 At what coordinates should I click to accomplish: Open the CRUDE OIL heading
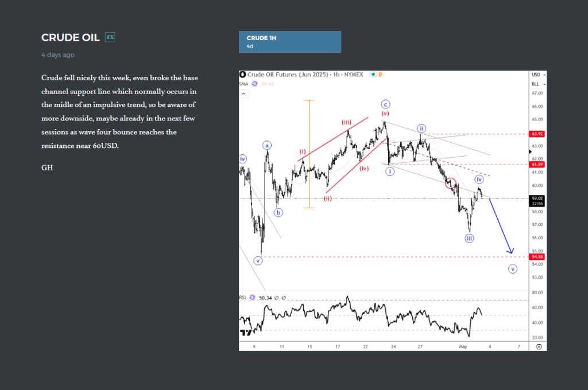point(70,37)
